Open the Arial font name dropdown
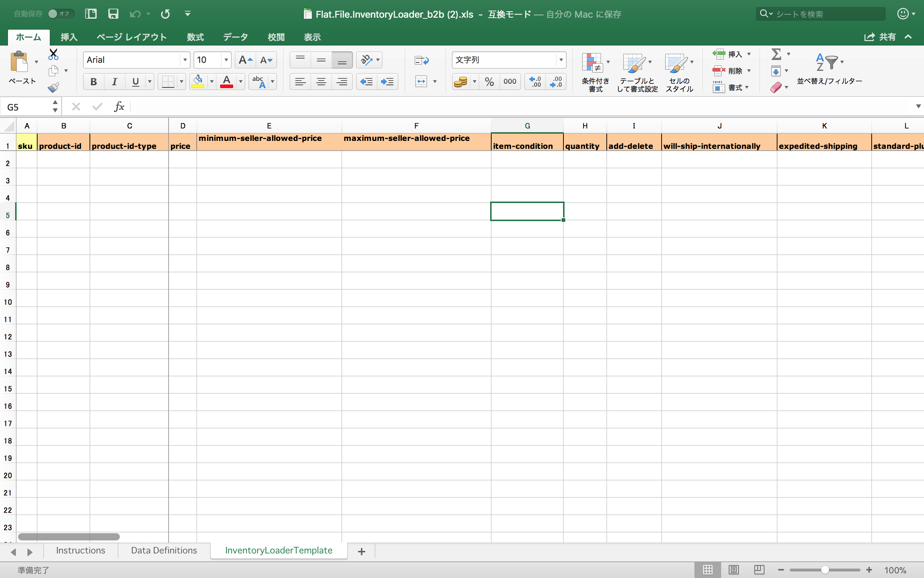 coord(185,60)
